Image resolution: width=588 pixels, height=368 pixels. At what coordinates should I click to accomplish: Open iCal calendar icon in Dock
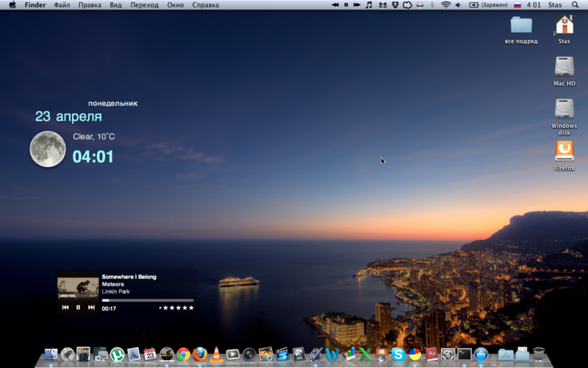[x=150, y=354]
